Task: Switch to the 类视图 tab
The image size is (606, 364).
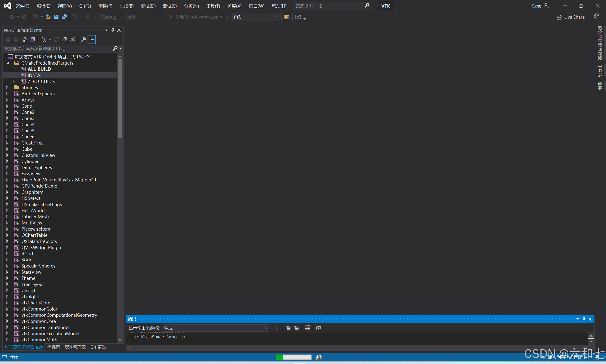Action: (54, 347)
